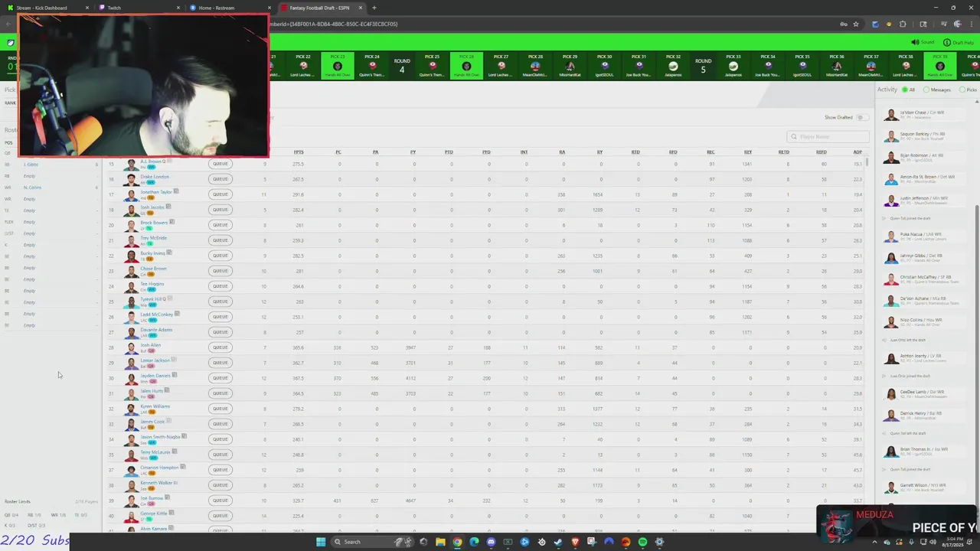Click Josh Allen's player photo
The image size is (980, 551).
[131, 347]
